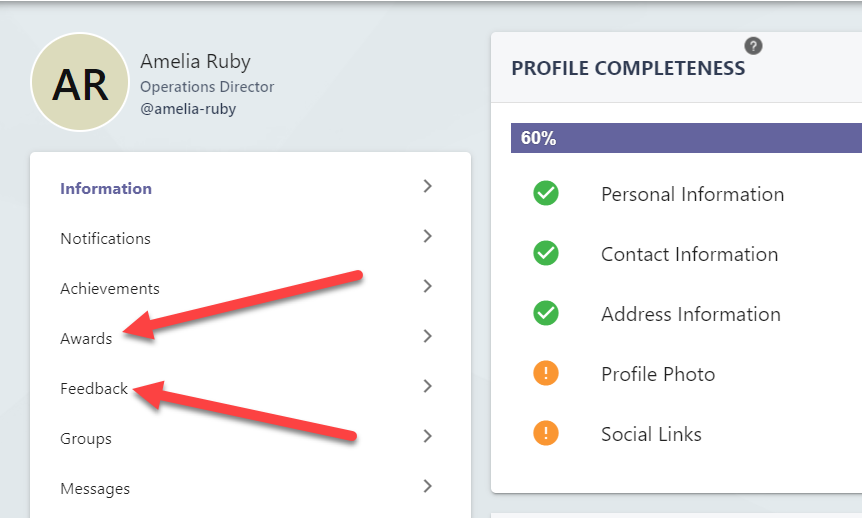Go to Messages in the sidebar
The width and height of the screenshot is (862, 518).
click(x=95, y=489)
